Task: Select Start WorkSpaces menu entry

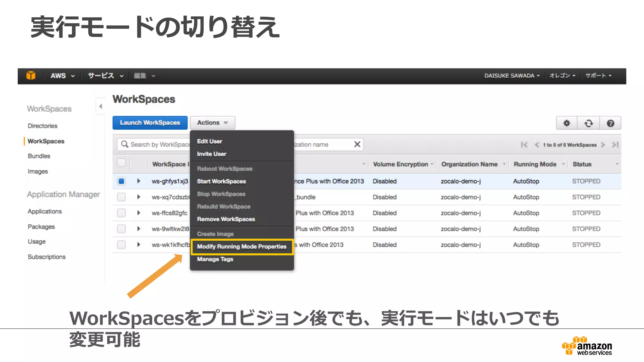Action: pos(221,181)
